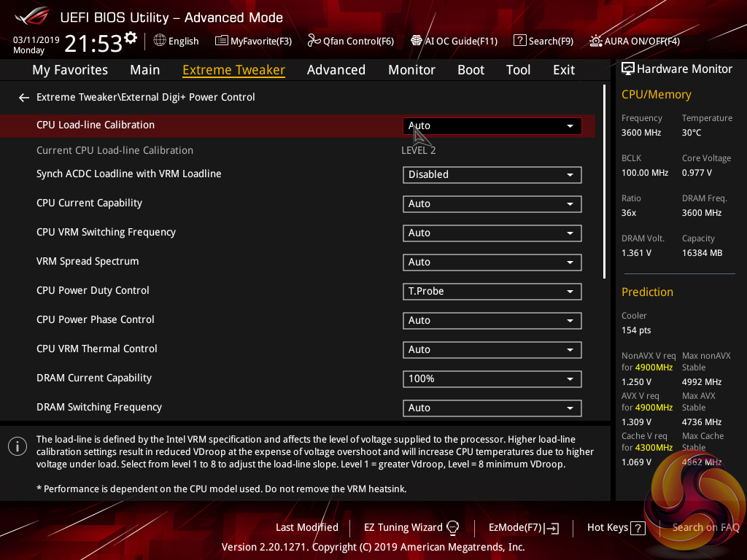The width and height of the screenshot is (747, 560).
Task: Open Qfan Control fan icon
Action: 314,41
